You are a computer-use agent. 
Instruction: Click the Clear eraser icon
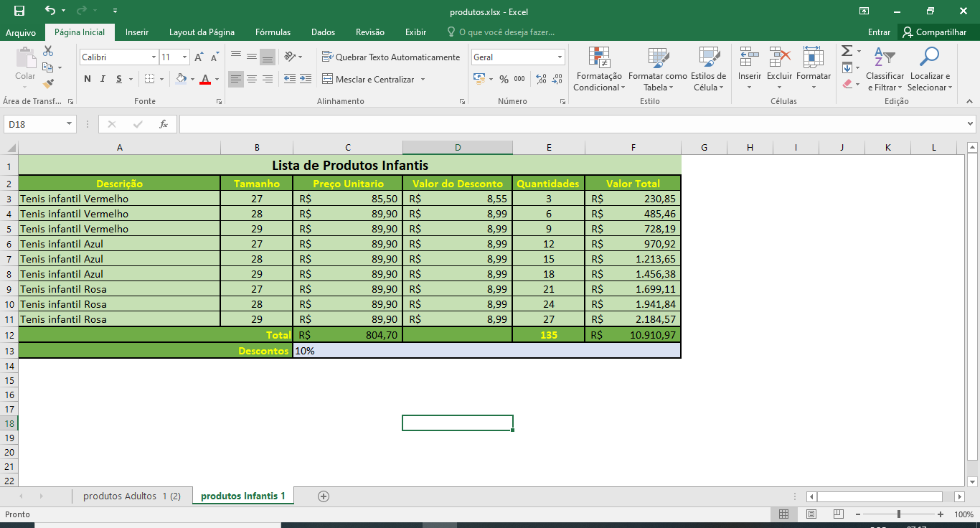[847, 84]
